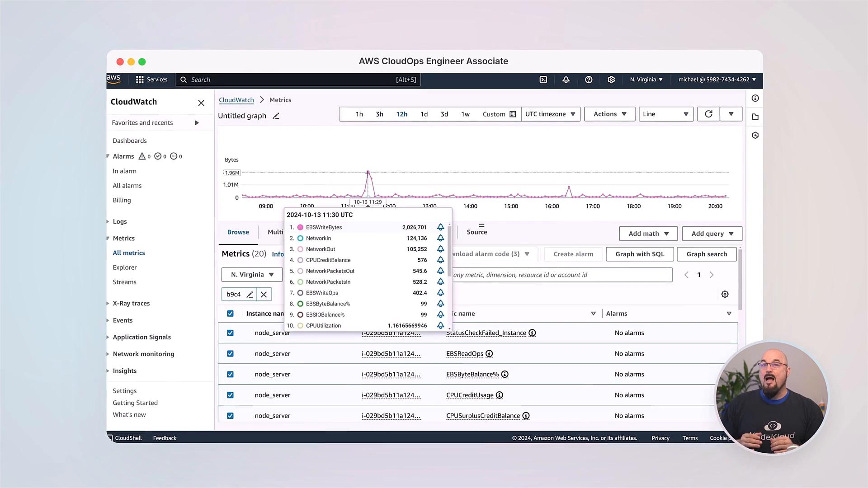
Task: Close the CloudWatch side navigation panel
Action: 201,103
